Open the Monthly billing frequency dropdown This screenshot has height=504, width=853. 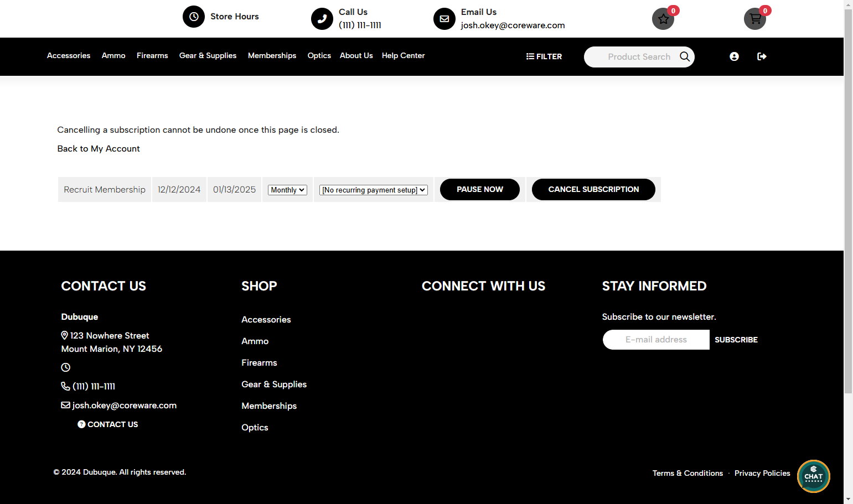coord(287,190)
